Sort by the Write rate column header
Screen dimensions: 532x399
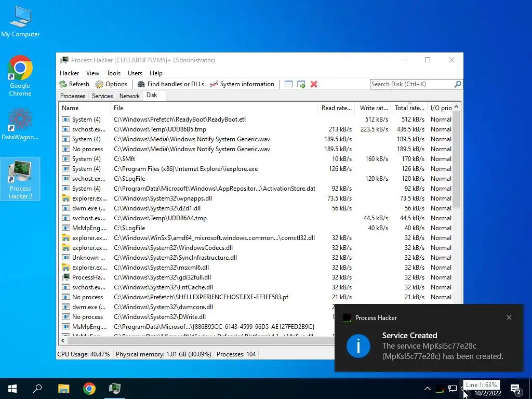pyautogui.click(x=374, y=108)
